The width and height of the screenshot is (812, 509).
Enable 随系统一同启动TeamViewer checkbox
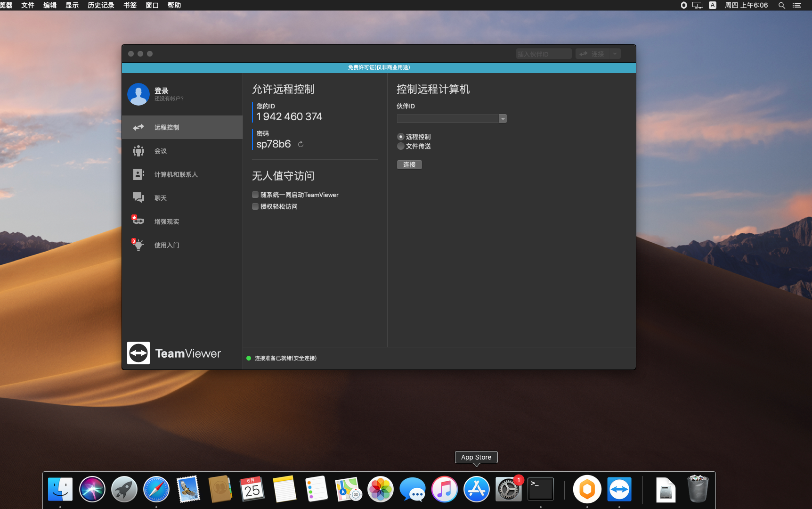click(255, 195)
